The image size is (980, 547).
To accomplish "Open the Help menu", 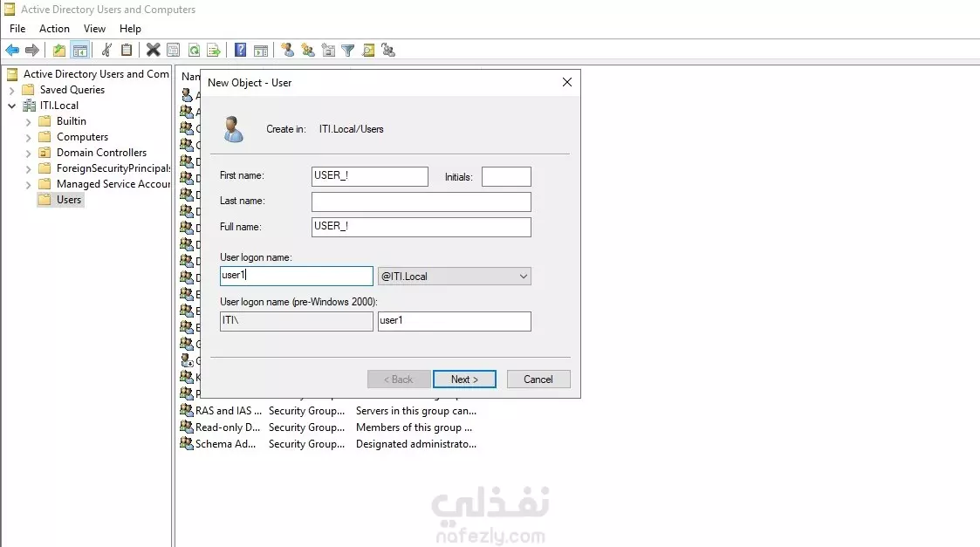I will click(130, 29).
